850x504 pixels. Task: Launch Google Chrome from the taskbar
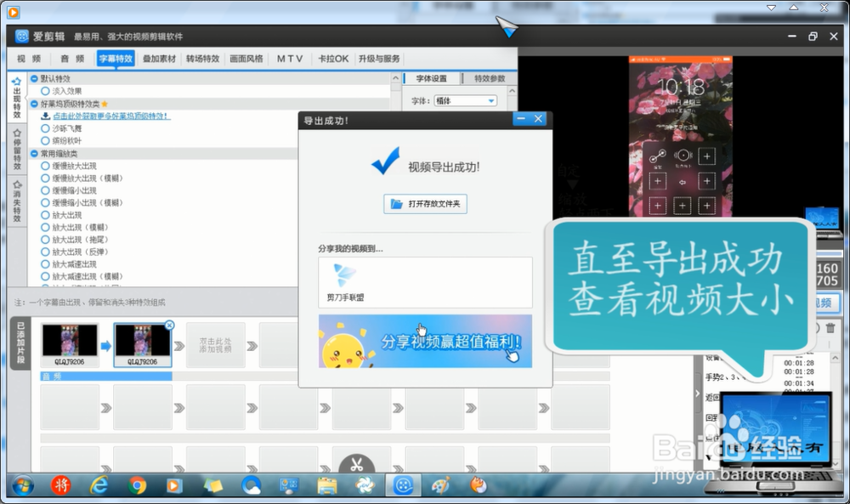pos(137,485)
